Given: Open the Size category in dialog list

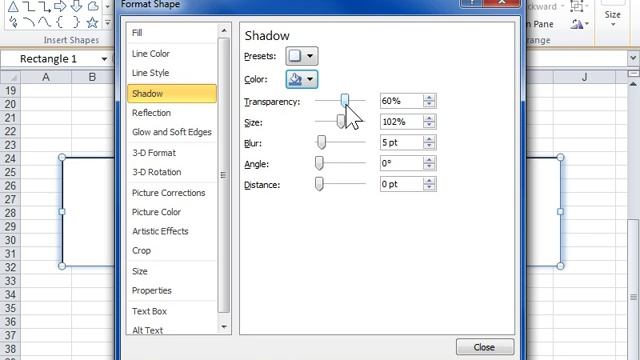Looking at the screenshot, I should [x=172, y=271].
